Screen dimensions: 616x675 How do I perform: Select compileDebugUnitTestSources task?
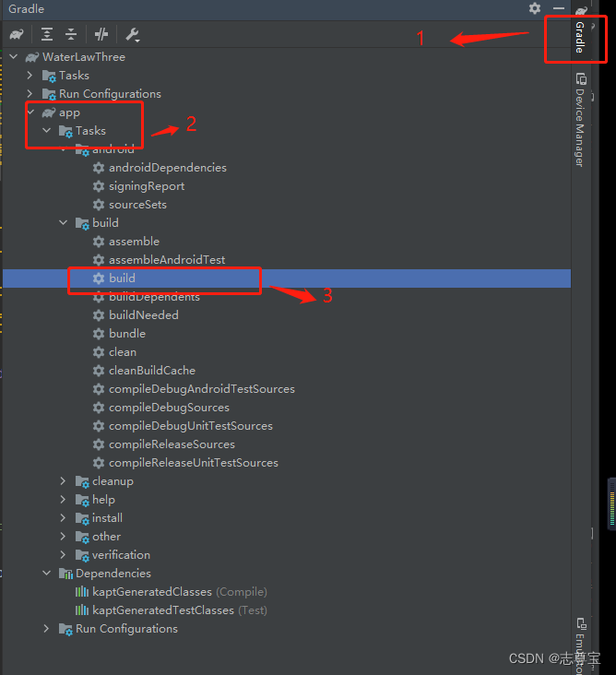191,426
